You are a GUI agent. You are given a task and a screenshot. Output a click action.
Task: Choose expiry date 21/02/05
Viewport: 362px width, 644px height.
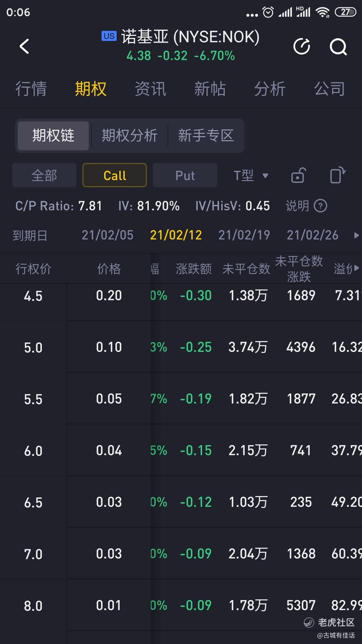[107, 235]
